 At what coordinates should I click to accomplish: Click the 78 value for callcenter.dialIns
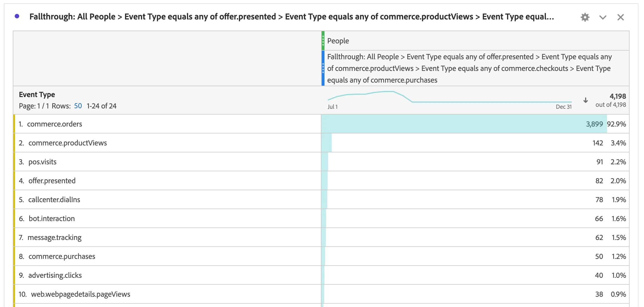click(599, 200)
